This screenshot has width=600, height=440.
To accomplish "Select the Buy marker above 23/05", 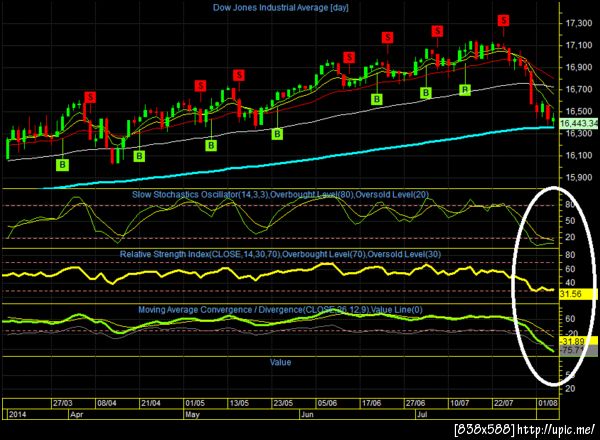I will (277, 134).
